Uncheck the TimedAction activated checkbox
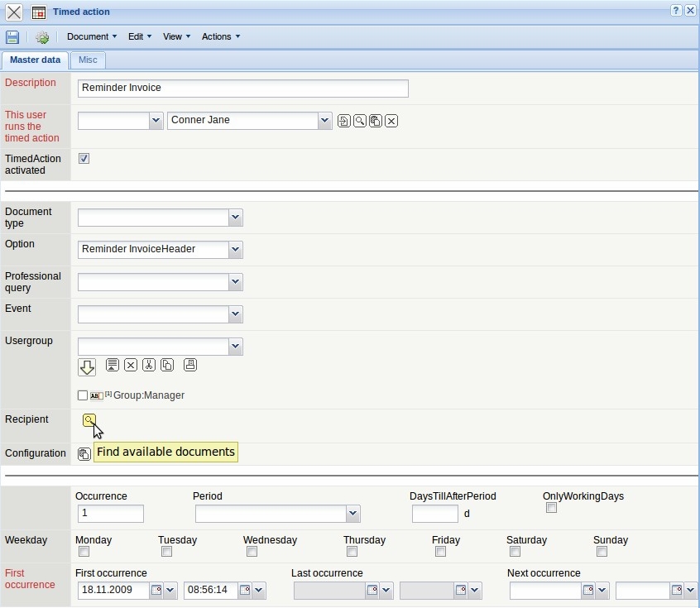The image size is (700, 608). pyautogui.click(x=84, y=158)
